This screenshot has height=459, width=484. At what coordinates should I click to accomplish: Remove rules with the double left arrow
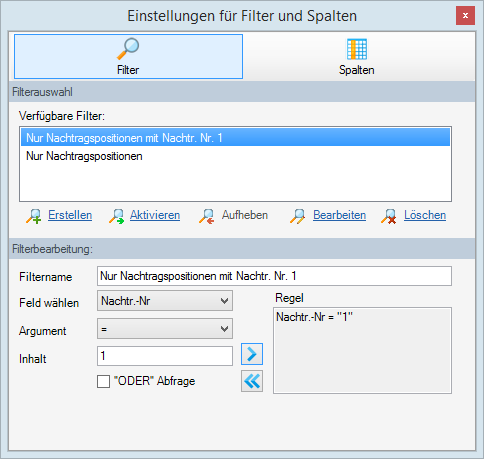pyautogui.click(x=252, y=381)
